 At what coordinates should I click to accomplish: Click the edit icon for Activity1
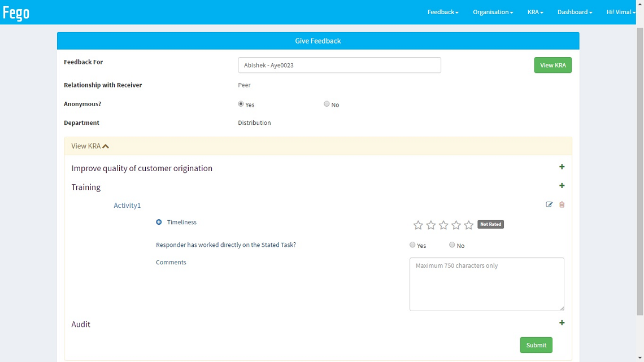pyautogui.click(x=549, y=204)
